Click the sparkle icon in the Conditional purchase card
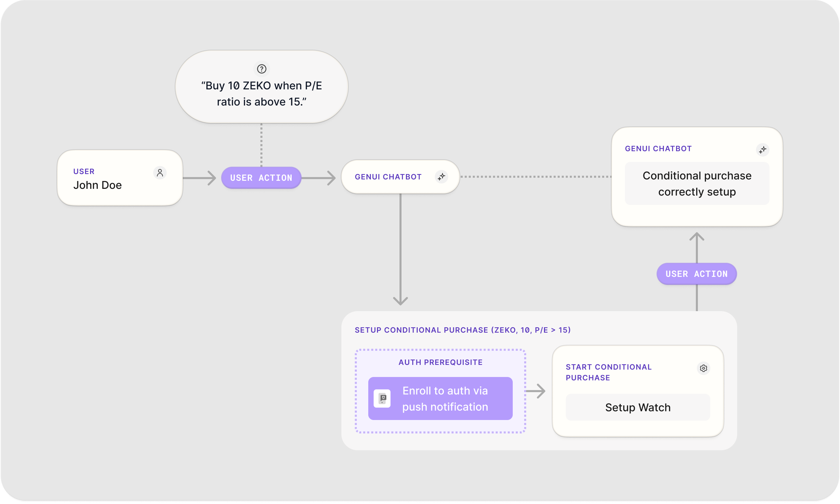The image size is (840, 504). click(763, 150)
